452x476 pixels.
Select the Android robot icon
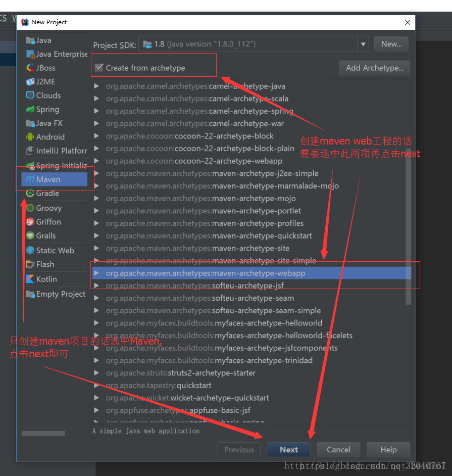30,137
